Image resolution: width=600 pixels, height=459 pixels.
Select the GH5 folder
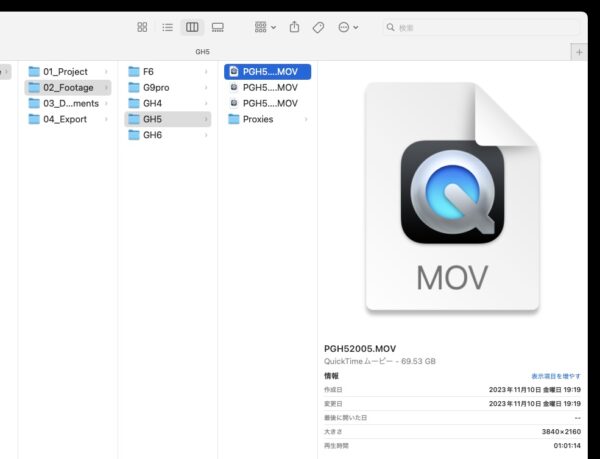(x=168, y=119)
